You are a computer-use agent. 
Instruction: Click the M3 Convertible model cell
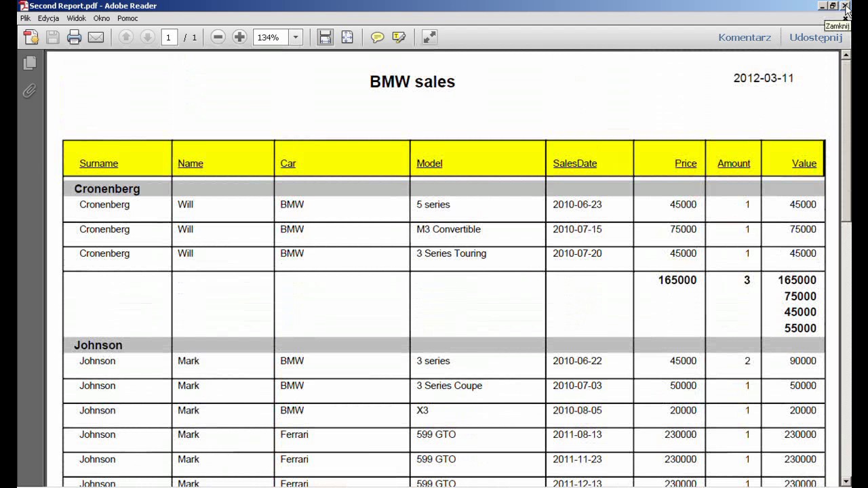(x=448, y=229)
